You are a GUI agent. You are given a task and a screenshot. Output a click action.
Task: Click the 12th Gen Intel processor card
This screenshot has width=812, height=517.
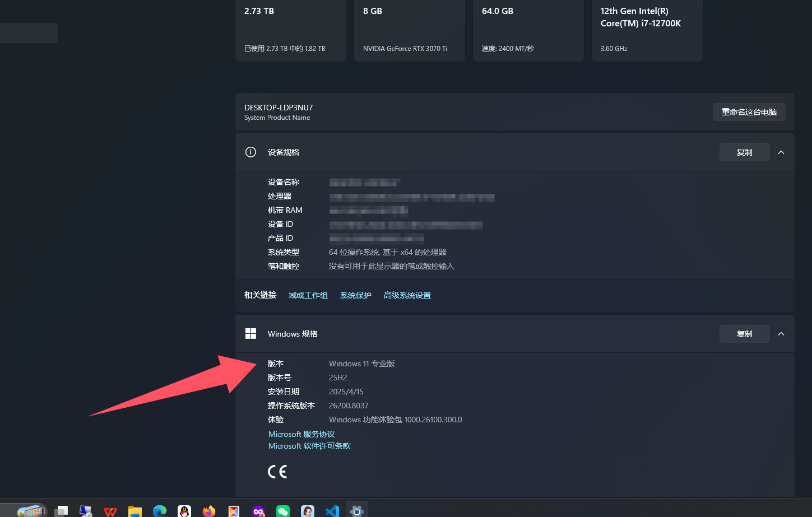(647, 30)
